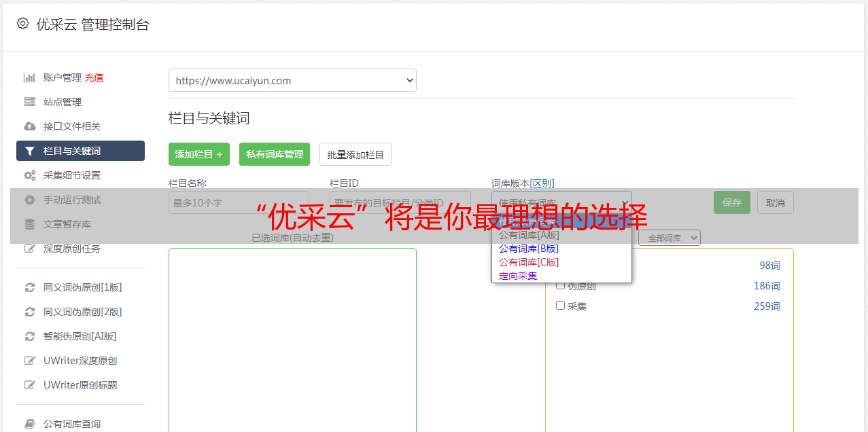The height and width of the screenshot is (432, 868).
Task: Click the red 充值 recharge link
Action: pos(94,77)
